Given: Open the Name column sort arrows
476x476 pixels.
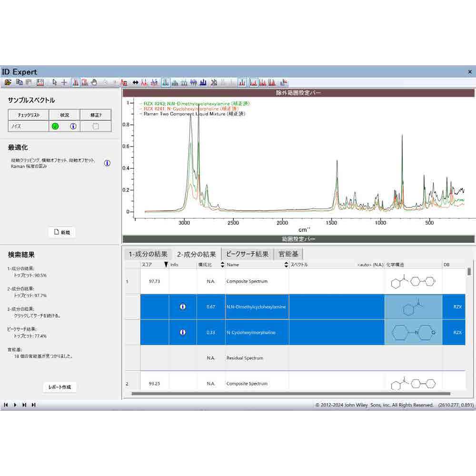Looking at the screenshot, I should (286, 265).
